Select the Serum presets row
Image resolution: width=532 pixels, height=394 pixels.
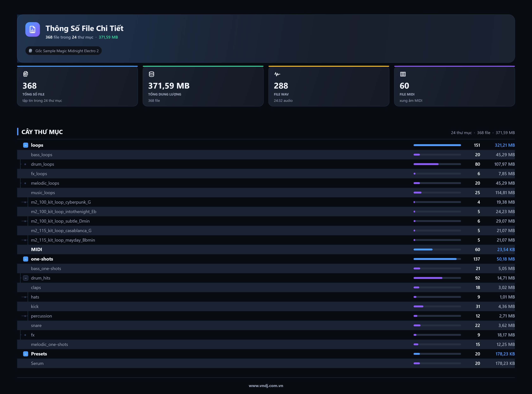[x=266, y=363]
